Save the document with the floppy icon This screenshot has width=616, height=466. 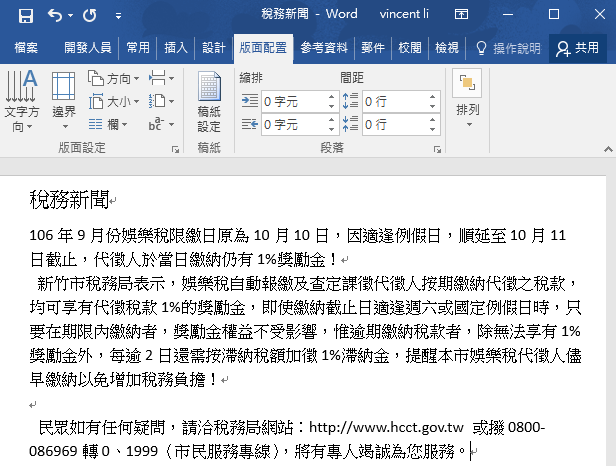coord(26,16)
